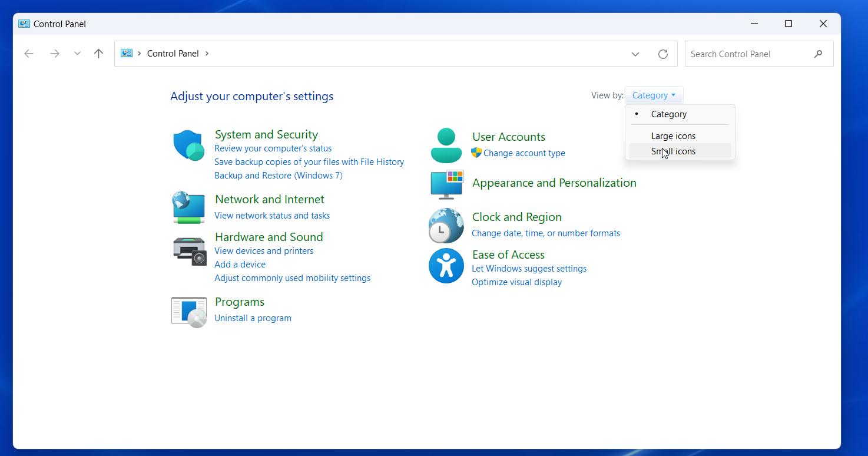Click the refresh button in address bar
The image size is (868, 456).
[663, 54]
